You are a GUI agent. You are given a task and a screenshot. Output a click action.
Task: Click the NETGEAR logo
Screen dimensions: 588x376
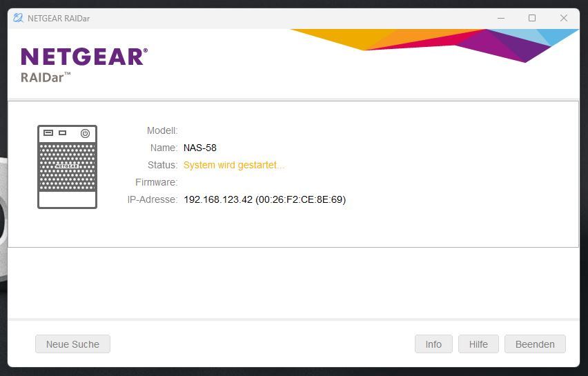[x=84, y=57]
